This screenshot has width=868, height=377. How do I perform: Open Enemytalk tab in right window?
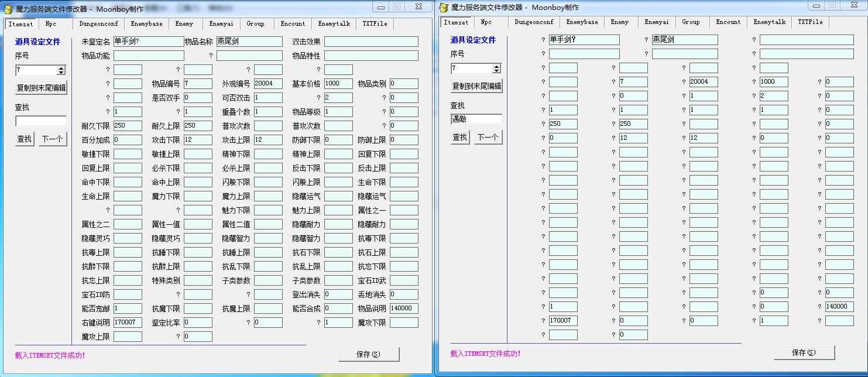[x=770, y=22]
